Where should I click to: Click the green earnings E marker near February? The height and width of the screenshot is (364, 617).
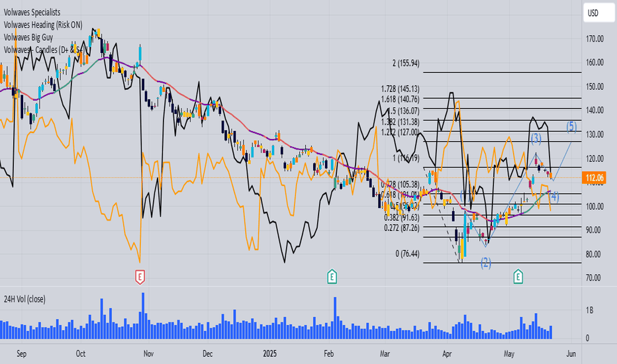[332, 277]
